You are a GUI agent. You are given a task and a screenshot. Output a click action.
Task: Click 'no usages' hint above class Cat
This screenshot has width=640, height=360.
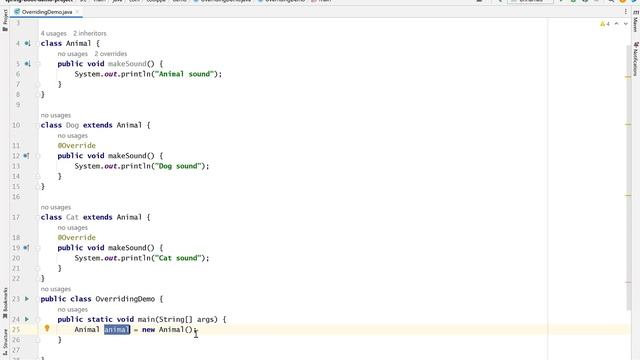[x=56, y=207]
